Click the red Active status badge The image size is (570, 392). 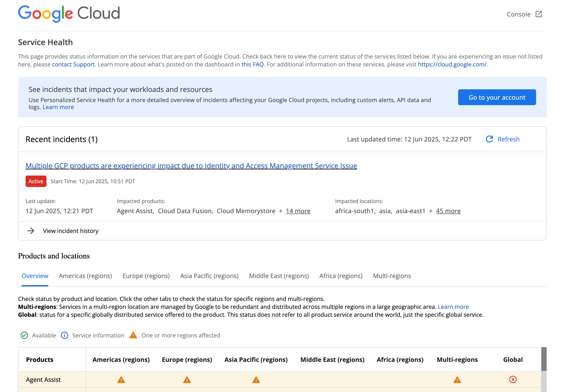click(36, 181)
